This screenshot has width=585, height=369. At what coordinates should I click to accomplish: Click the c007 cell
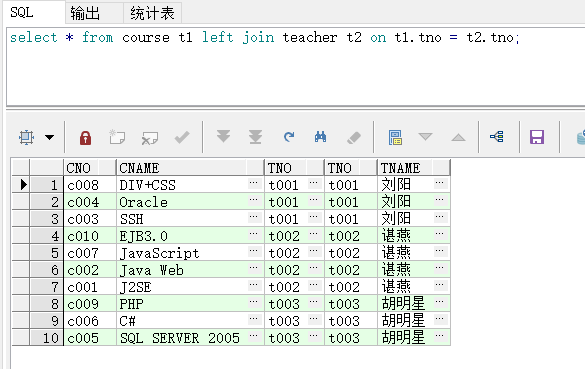90,253
